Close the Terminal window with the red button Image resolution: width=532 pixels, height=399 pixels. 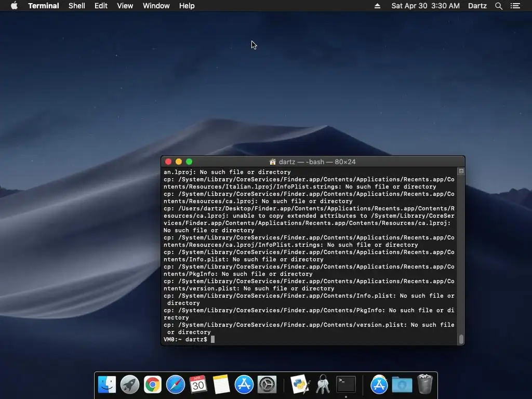[168, 162]
